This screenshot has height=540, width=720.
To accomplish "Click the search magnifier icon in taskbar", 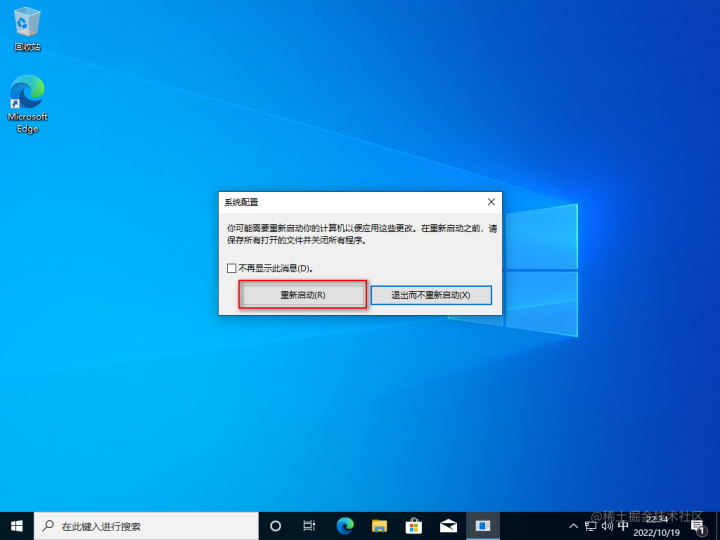I will (x=48, y=526).
